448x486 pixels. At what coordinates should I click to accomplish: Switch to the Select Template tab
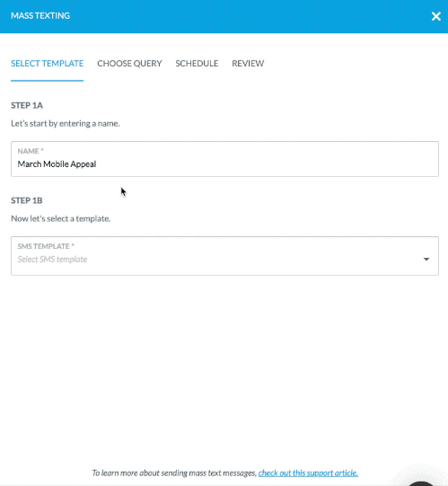[47, 63]
